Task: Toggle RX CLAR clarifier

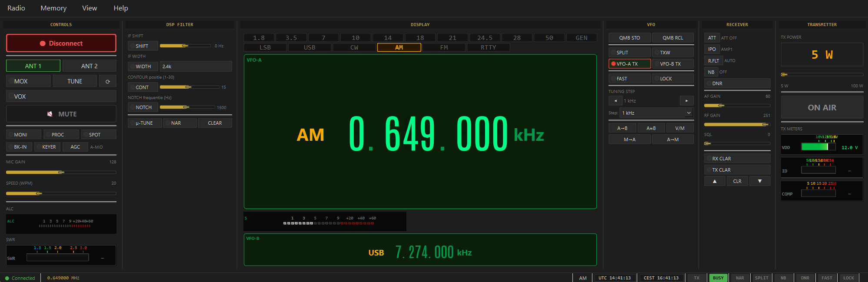Action: tap(737, 159)
